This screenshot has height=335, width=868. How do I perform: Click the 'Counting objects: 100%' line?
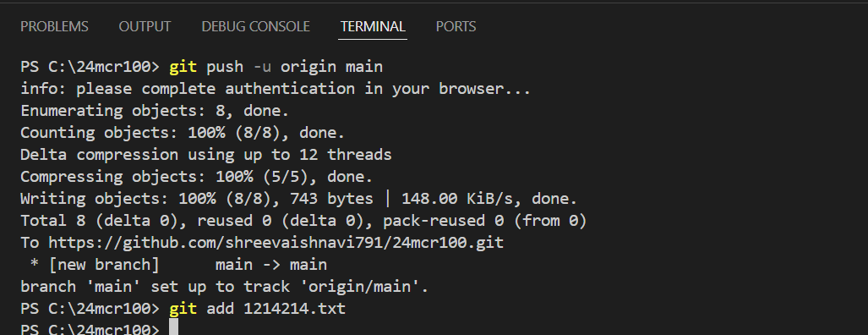(183, 133)
